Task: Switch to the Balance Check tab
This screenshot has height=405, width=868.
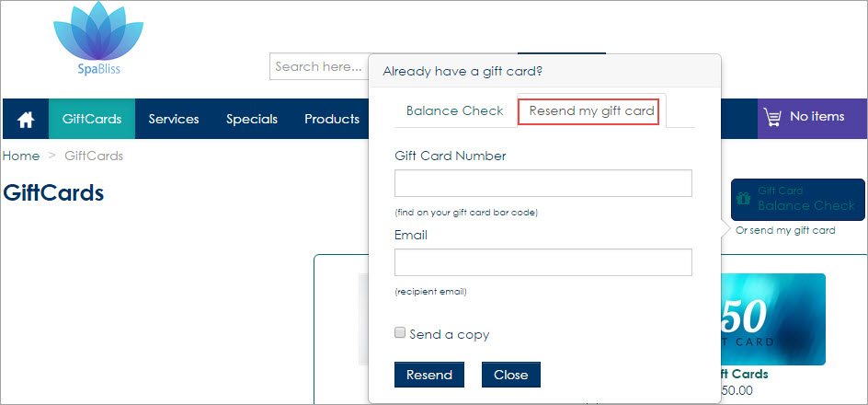Action: click(x=454, y=110)
